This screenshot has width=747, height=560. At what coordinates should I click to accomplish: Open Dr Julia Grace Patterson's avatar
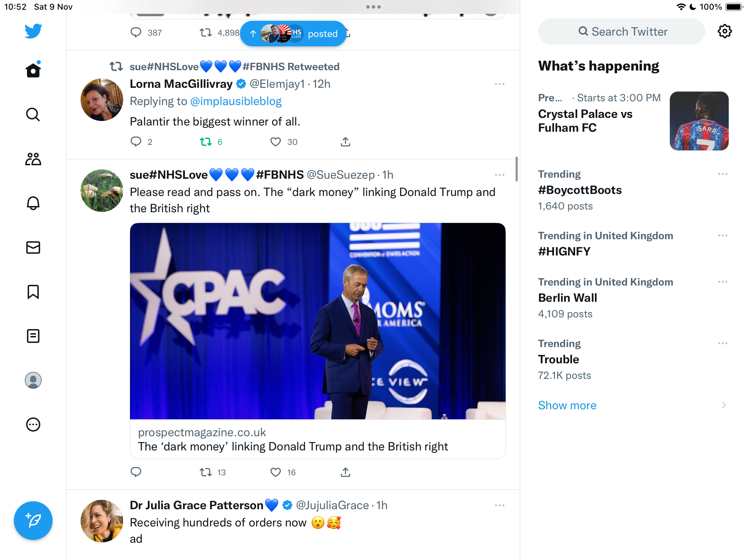[102, 521]
